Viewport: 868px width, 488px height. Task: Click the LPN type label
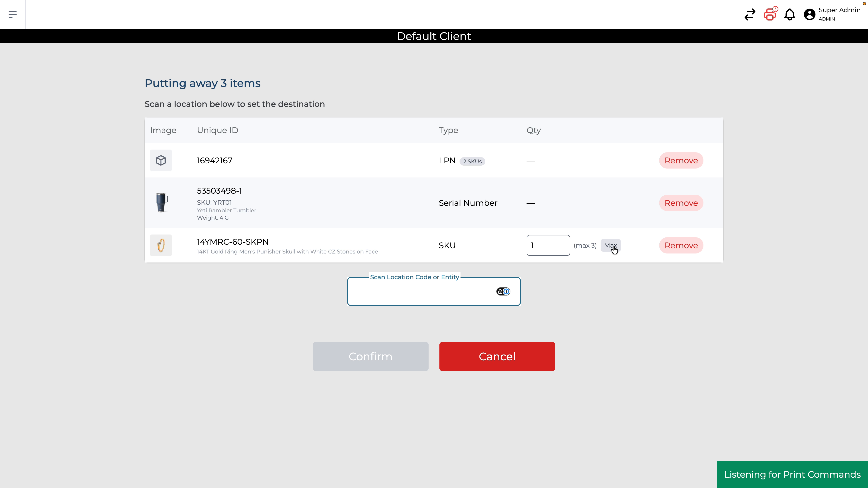point(447,160)
